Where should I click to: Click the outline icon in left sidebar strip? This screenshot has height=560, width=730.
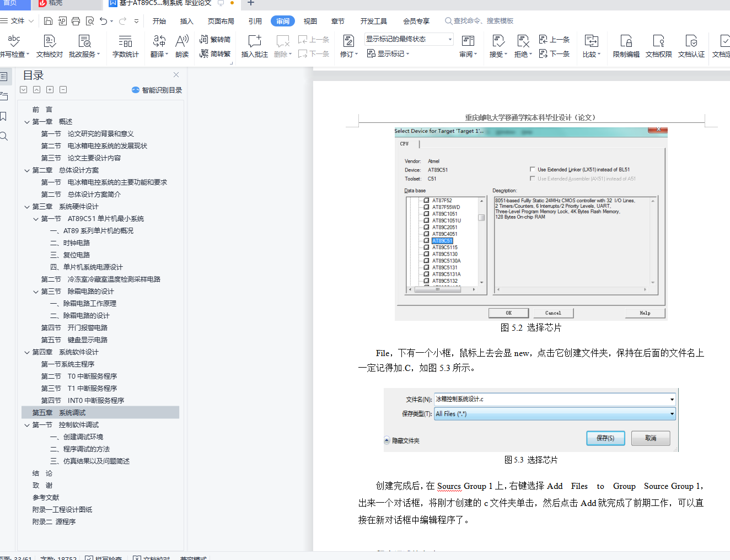[4, 77]
